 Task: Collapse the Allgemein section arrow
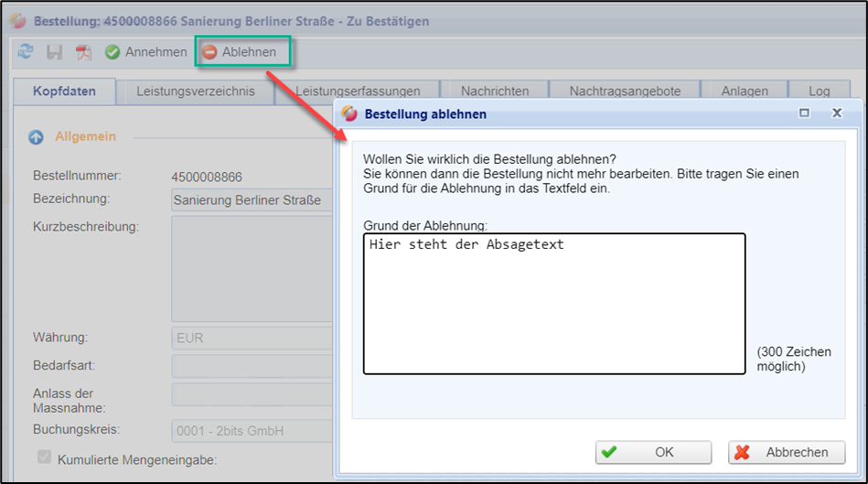37,137
